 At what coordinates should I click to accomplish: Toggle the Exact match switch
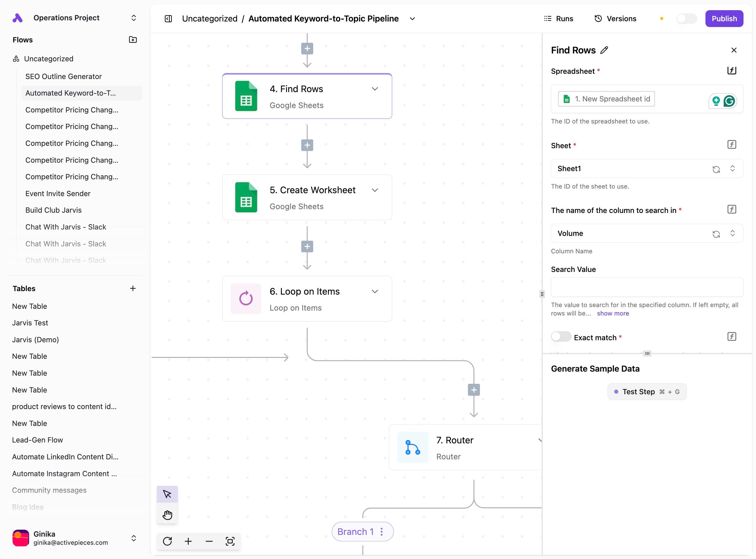(561, 337)
